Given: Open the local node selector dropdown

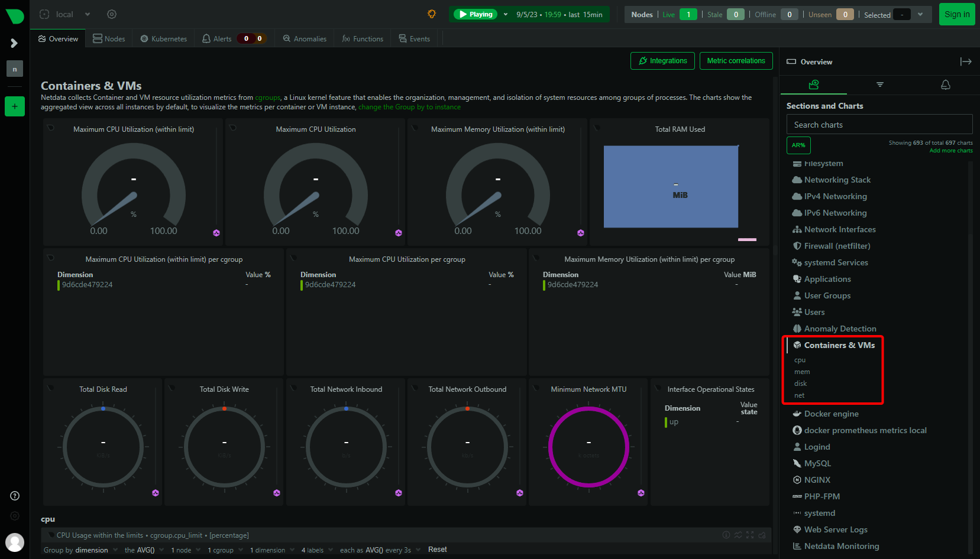Looking at the screenshot, I should pyautogui.click(x=87, y=14).
